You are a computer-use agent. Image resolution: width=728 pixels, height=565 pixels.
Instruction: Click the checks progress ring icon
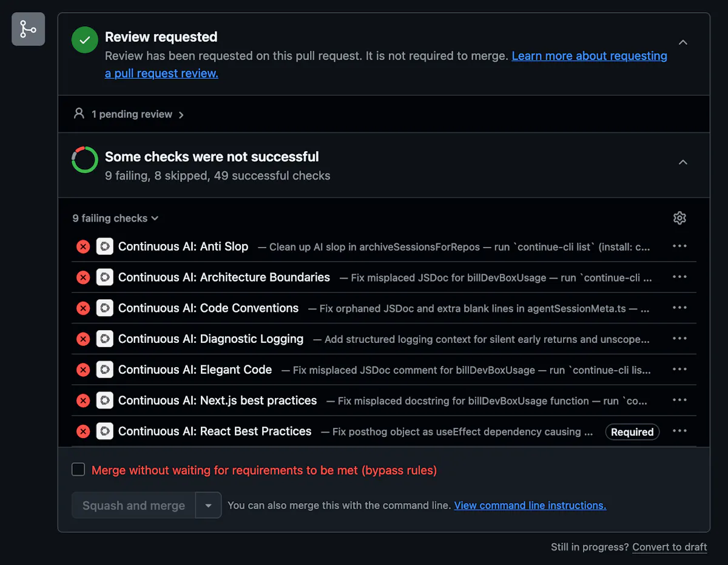tap(85, 160)
